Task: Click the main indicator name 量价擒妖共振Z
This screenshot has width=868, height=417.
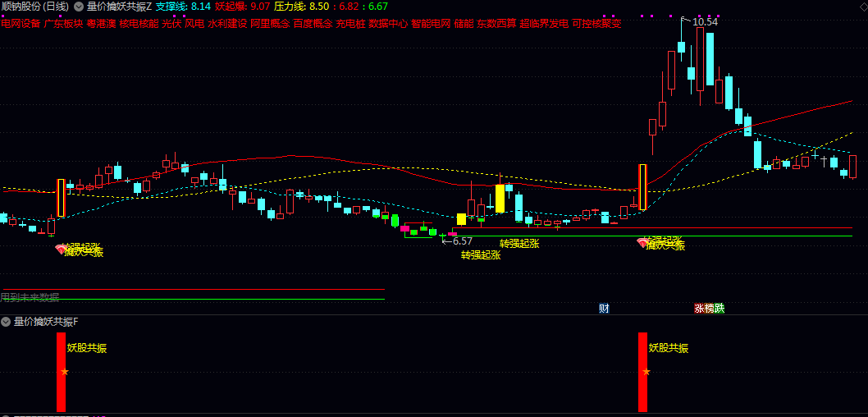Action: (119, 7)
